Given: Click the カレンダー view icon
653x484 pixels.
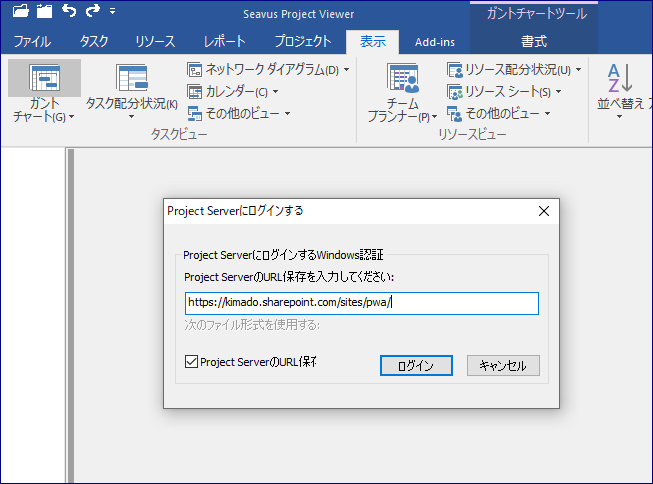Looking at the screenshot, I should click(x=194, y=92).
